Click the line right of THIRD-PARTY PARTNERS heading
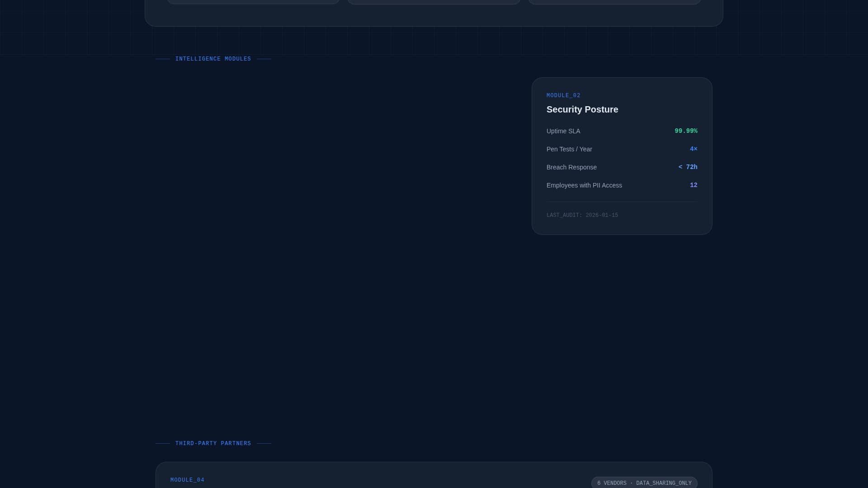This screenshot has width=868, height=488. click(264, 444)
